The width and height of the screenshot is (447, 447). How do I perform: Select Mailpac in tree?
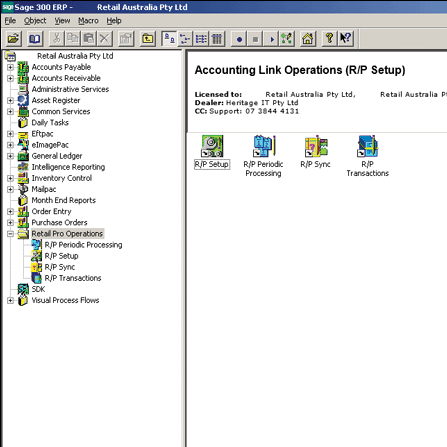pyautogui.click(x=44, y=189)
